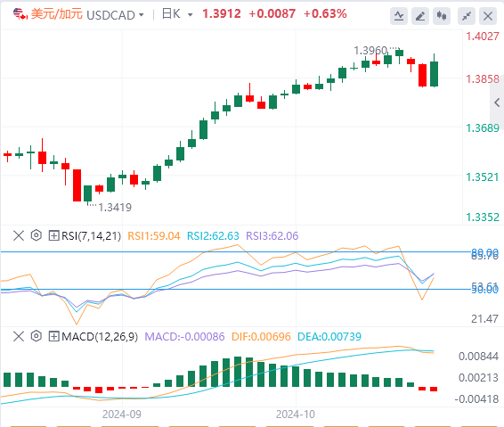Click the DIF:0.00696 value
504x427 pixels.
click(261, 337)
